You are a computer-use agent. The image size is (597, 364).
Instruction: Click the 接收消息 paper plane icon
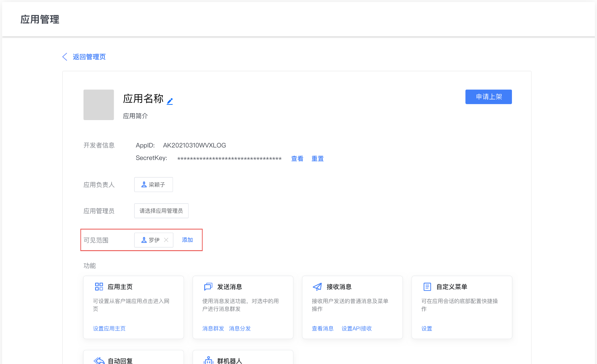click(317, 286)
